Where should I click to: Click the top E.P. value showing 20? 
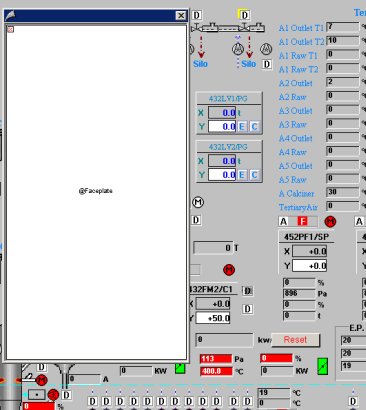click(353, 341)
